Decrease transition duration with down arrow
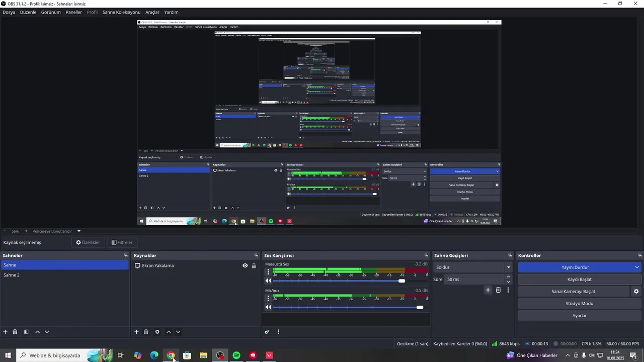This screenshot has width=644, height=362. (x=508, y=282)
